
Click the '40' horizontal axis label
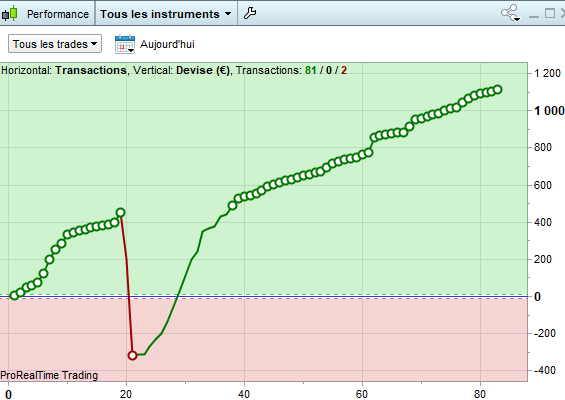244,394
